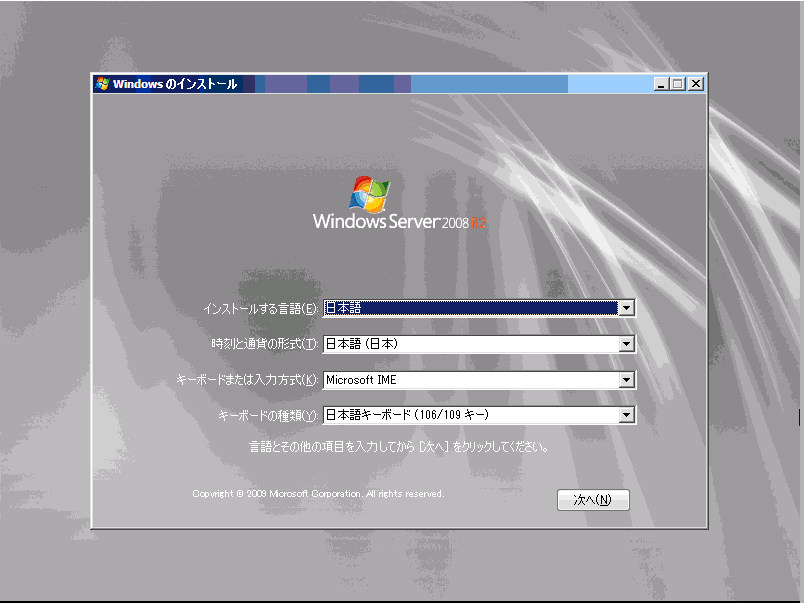Screen dimensions: 804x603
Task: Close the Windows install window
Action: pyautogui.click(x=695, y=84)
